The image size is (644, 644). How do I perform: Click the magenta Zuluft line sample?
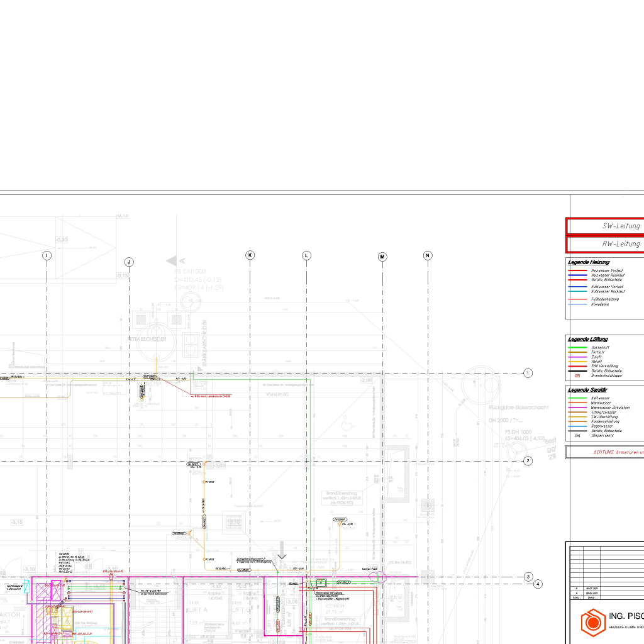point(577,357)
